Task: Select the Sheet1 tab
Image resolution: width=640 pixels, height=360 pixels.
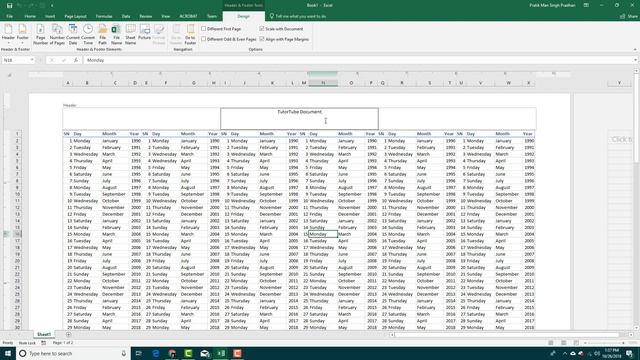Action: (x=44, y=334)
